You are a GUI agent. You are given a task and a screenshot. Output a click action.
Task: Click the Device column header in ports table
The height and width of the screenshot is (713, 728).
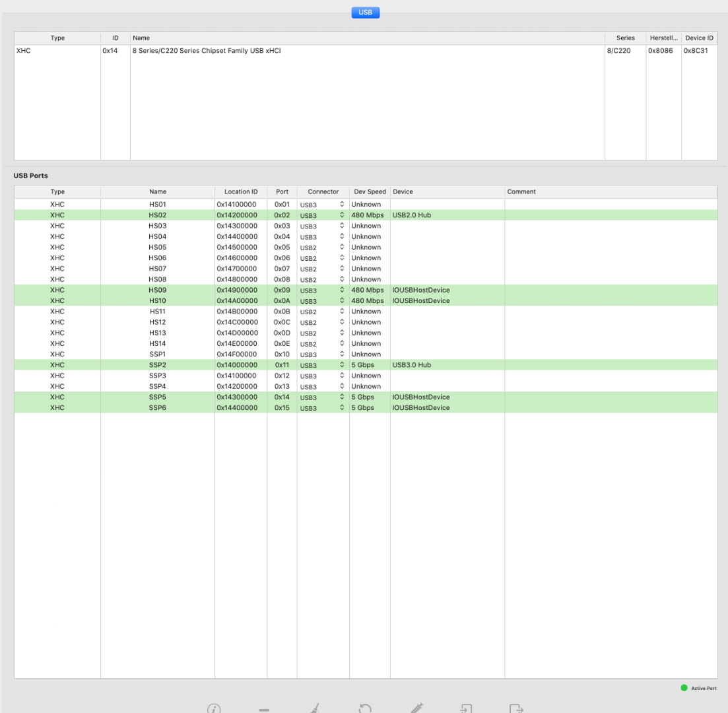[447, 191]
